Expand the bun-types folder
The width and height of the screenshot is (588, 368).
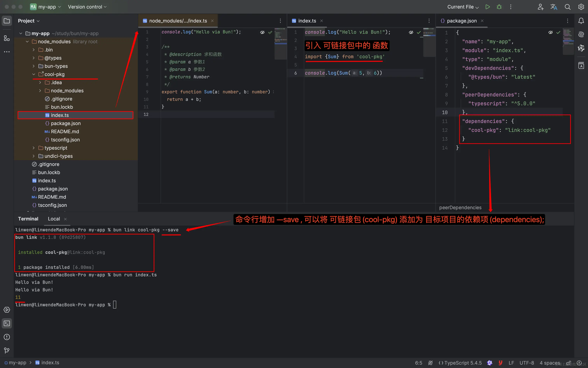(33, 66)
